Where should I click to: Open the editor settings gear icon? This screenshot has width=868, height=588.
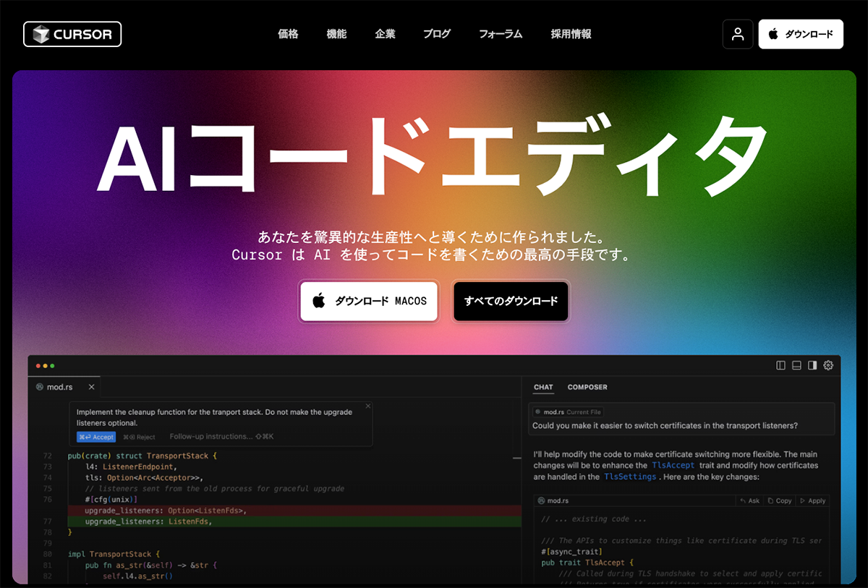(x=829, y=365)
